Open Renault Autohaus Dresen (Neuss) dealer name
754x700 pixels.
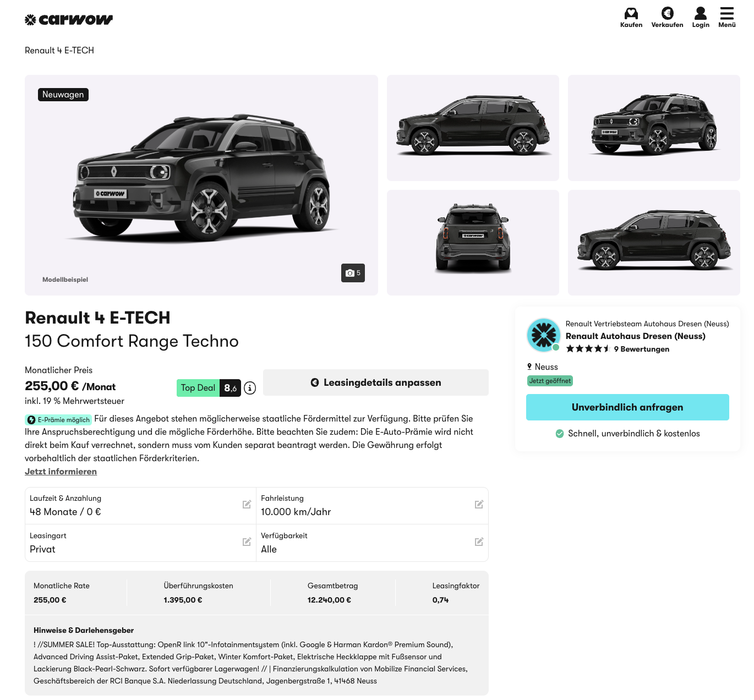[636, 336]
